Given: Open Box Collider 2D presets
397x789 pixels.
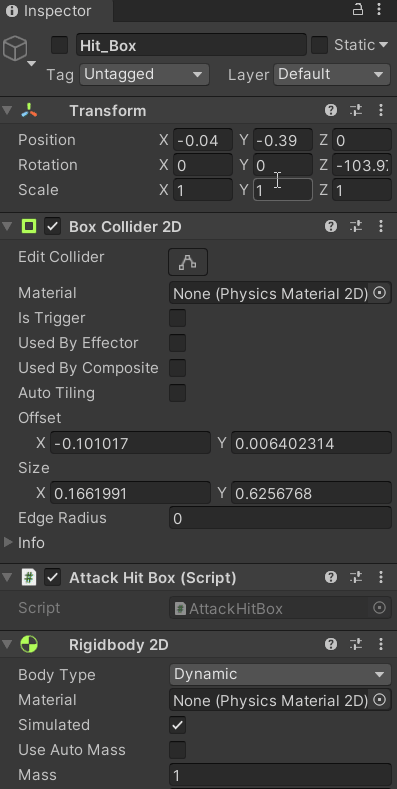Looking at the screenshot, I should pos(356,226).
